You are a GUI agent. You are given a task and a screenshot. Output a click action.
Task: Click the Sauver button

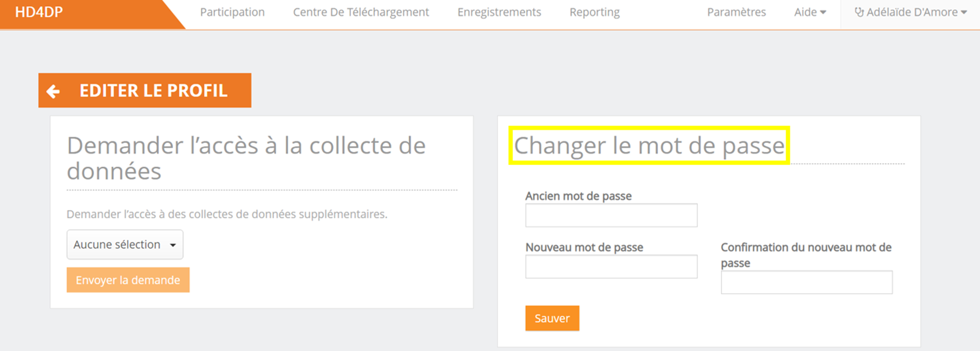click(552, 318)
